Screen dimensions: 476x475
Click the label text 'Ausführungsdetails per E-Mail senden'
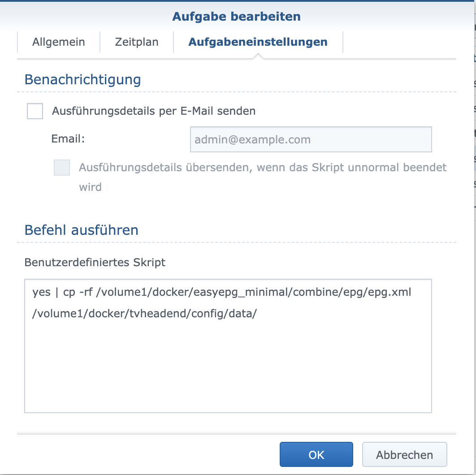coord(154,111)
